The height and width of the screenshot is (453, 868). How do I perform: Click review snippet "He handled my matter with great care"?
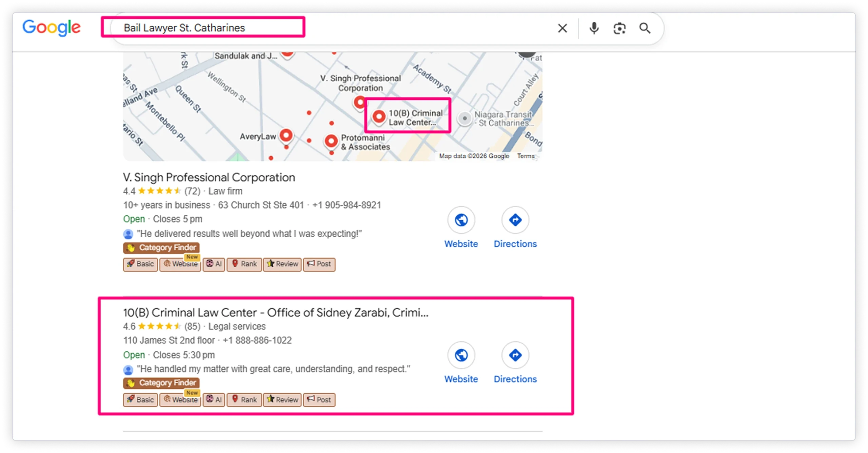(x=273, y=369)
